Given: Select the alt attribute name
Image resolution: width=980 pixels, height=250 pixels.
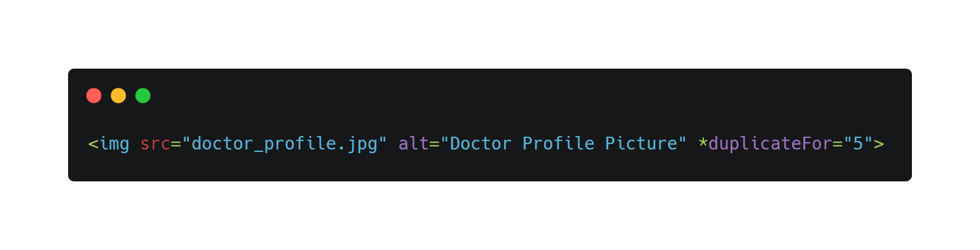Looking at the screenshot, I should coord(414,143).
